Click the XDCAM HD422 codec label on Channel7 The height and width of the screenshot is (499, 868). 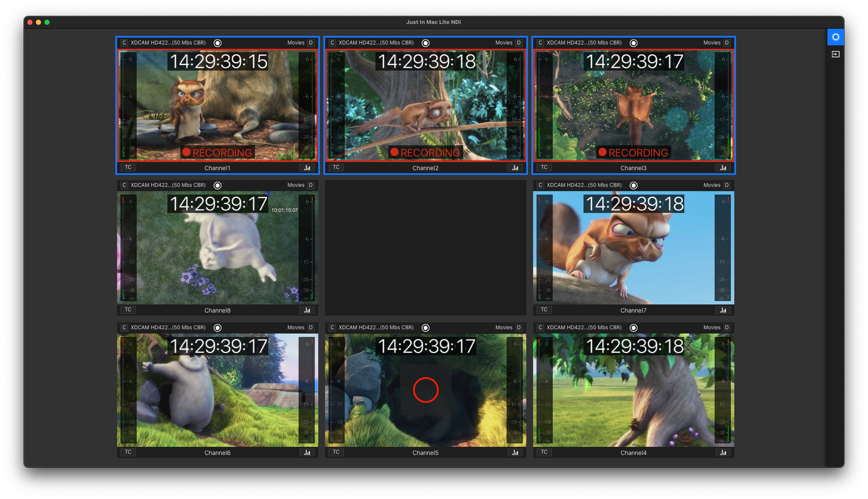[x=584, y=185]
